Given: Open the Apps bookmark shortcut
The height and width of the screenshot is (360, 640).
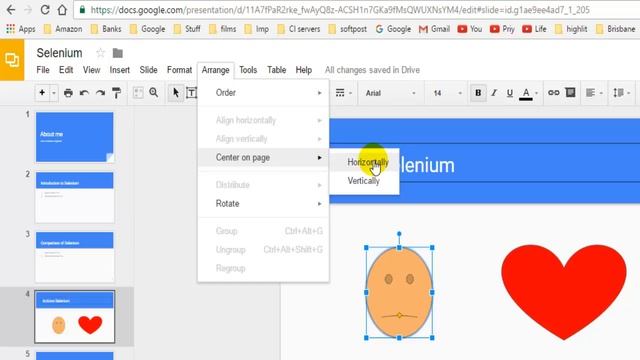Looking at the screenshot, I should coord(21,29).
